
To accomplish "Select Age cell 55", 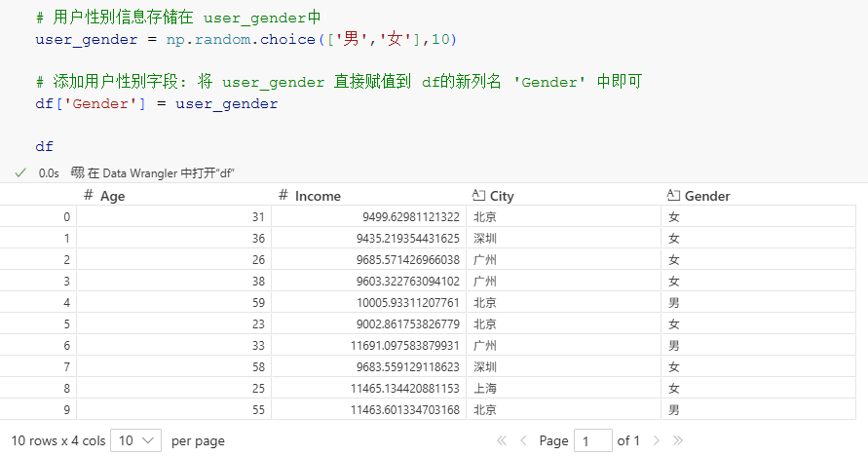I will click(173, 409).
